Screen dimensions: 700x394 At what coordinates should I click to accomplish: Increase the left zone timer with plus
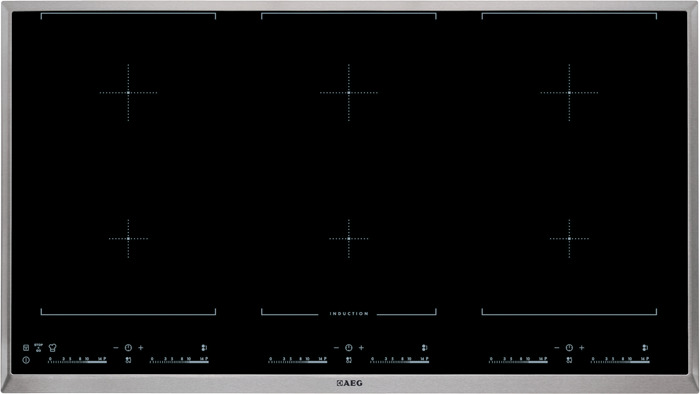(x=141, y=348)
